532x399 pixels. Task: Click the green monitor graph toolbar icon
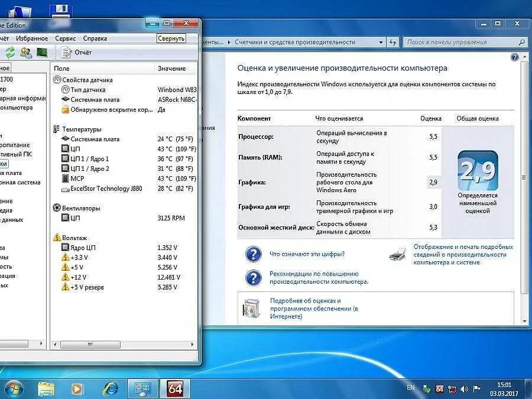(42, 52)
